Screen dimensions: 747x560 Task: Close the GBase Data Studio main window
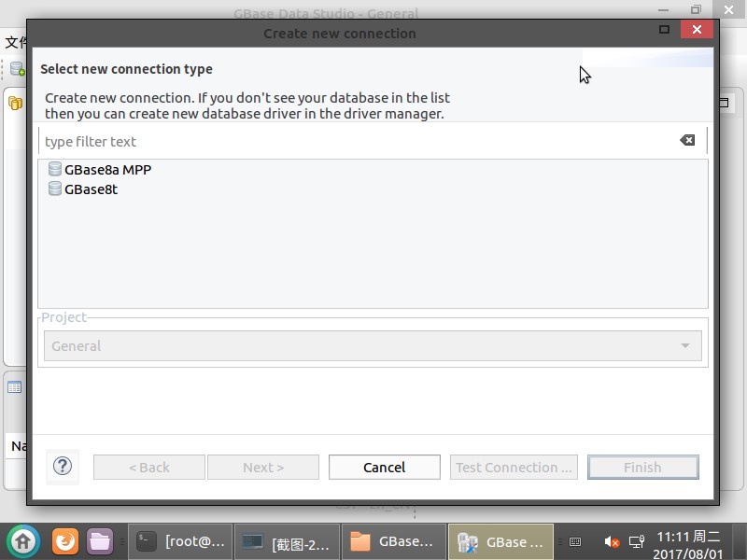pos(729,9)
